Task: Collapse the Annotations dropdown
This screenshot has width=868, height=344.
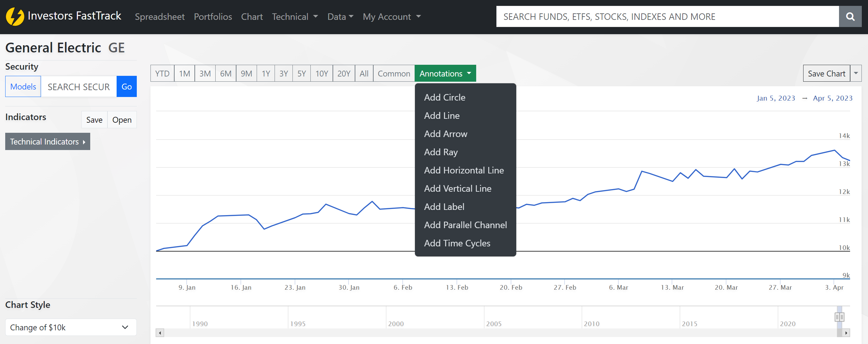Action: [x=445, y=73]
